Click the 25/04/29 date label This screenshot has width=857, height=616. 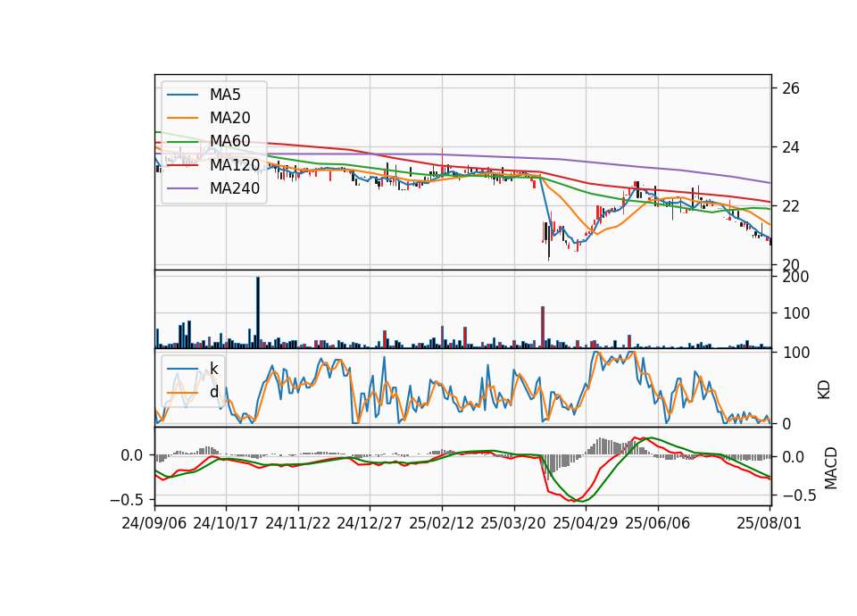586,523
